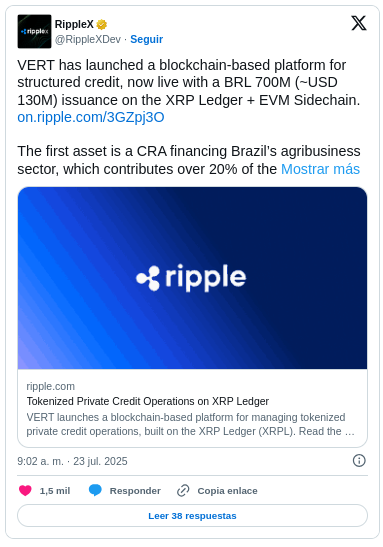Screen dimensions: 383x547
Task: Click the Ripple logo in card image
Action: point(191,277)
